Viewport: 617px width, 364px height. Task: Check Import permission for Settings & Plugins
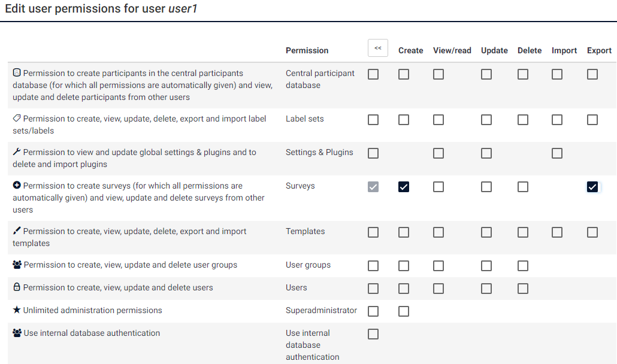coord(557,153)
